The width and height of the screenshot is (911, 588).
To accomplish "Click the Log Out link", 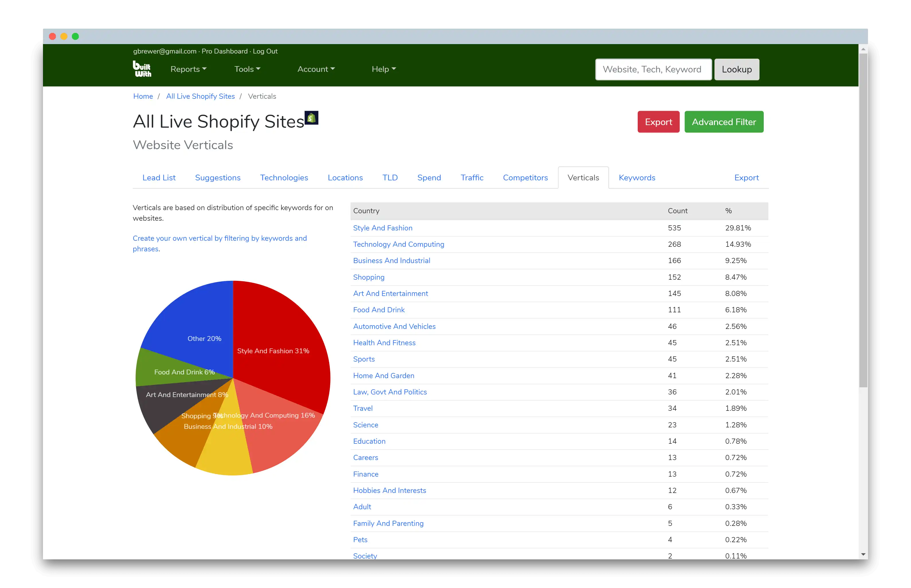I will 265,51.
